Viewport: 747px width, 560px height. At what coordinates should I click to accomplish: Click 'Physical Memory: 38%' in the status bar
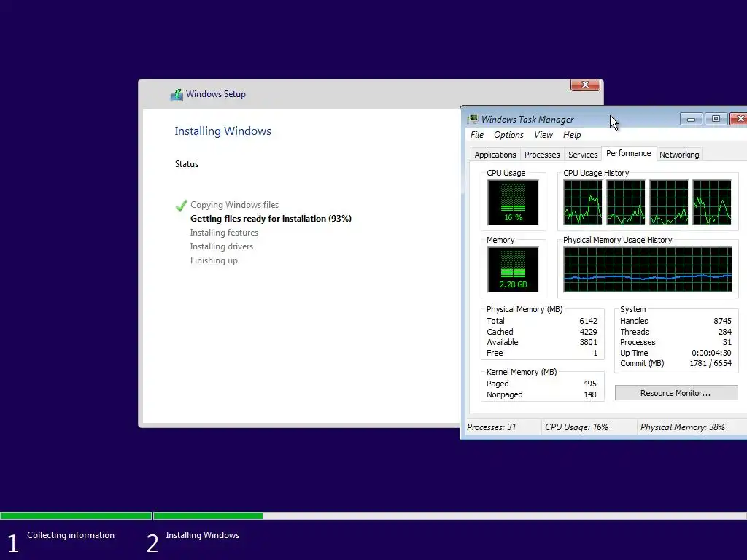click(x=682, y=427)
